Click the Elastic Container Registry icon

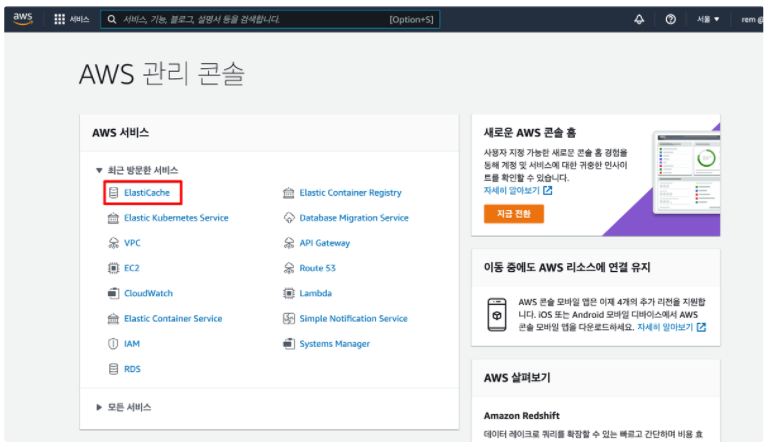click(x=289, y=193)
